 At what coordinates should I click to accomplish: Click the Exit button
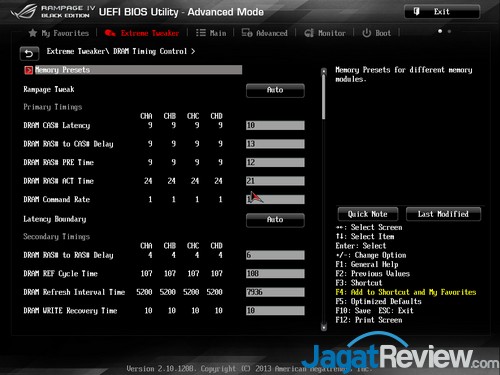click(x=442, y=12)
